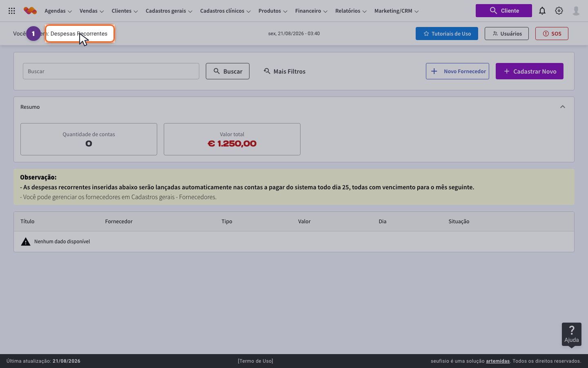Open the Termo de Uso link
The image size is (588, 368).
256,361
